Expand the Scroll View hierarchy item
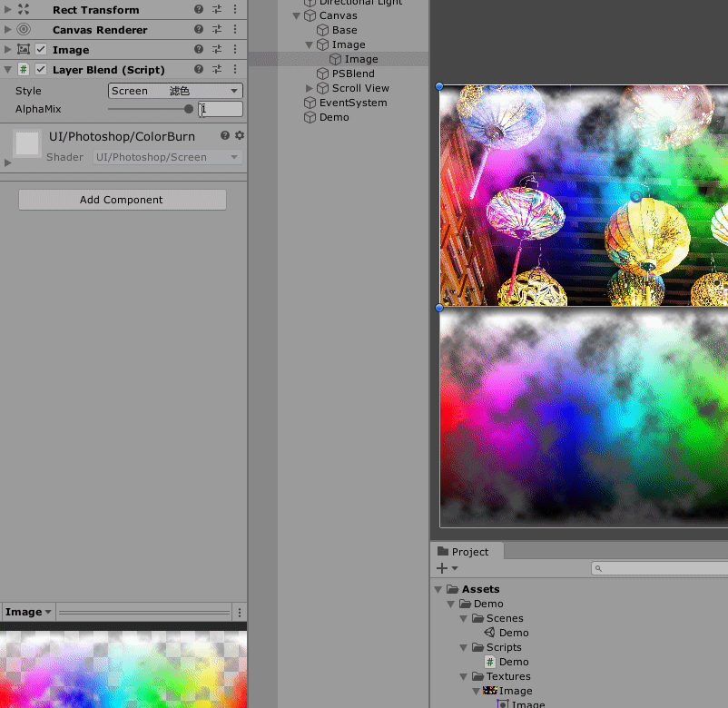Viewport: 728px width, 708px height. (x=310, y=88)
